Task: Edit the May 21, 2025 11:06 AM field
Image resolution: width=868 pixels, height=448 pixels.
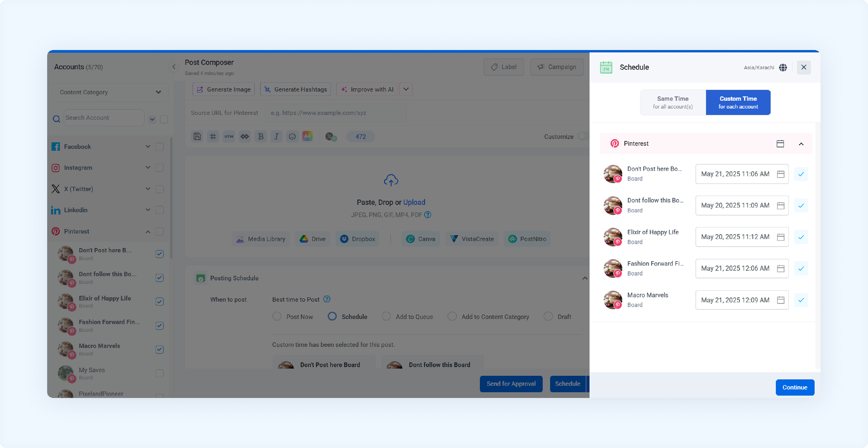Action: (x=742, y=174)
